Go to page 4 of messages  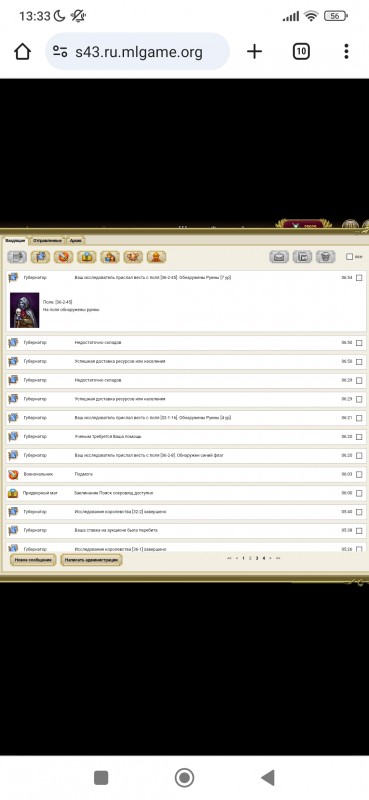[263, 559]
